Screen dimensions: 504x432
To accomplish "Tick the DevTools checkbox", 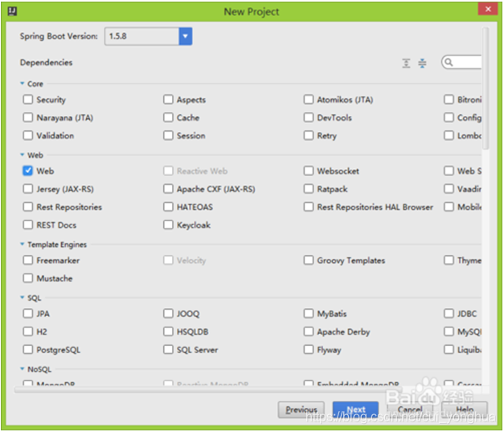I will (309, 117).
